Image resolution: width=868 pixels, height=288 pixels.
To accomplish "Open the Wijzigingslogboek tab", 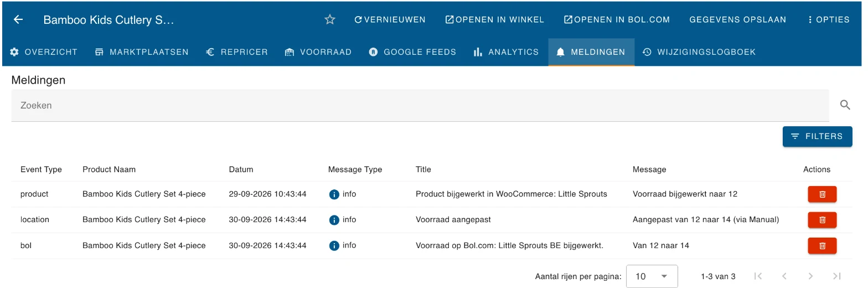I will click(699, 52).
